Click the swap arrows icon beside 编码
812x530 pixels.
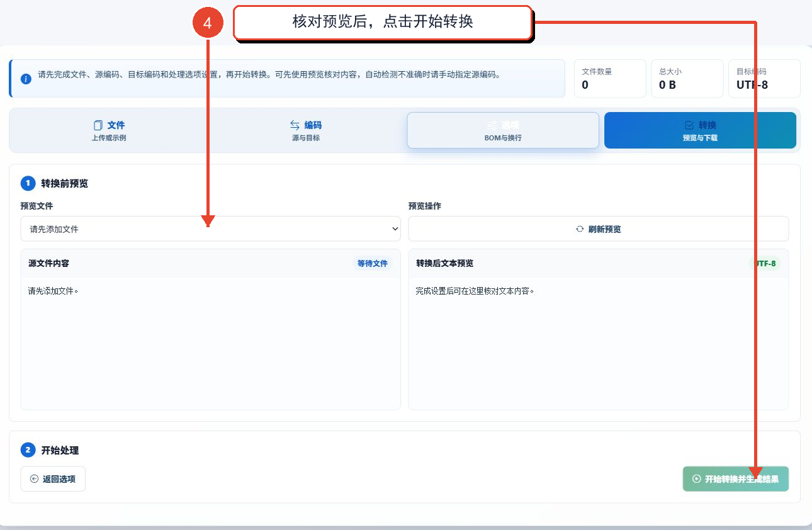295,125
